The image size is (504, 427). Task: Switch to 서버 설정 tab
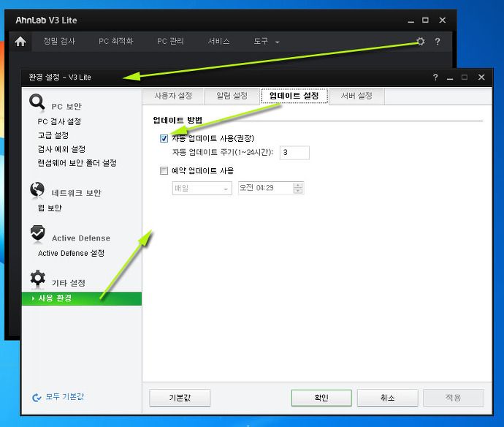pyautogui.click(x=356, y=96)
